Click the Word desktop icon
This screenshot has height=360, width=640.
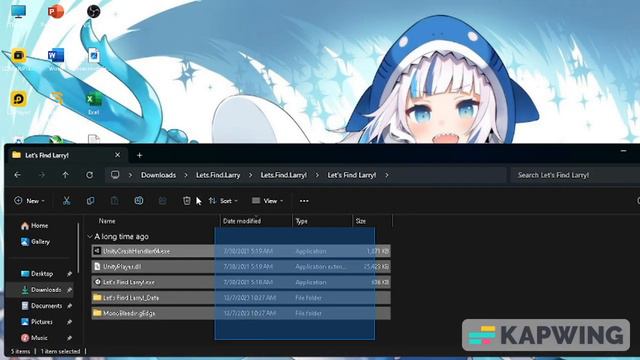pyautogui.click(x=56, y=55)
